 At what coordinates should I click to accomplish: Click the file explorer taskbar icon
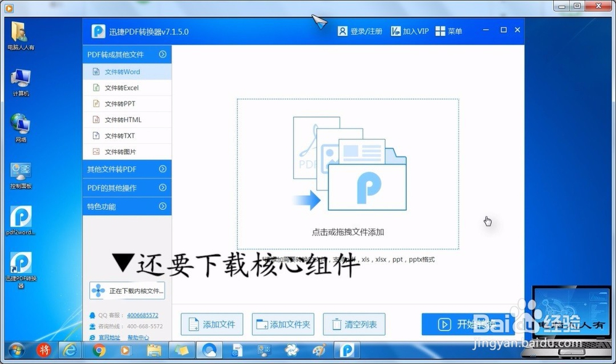(153, 350)
